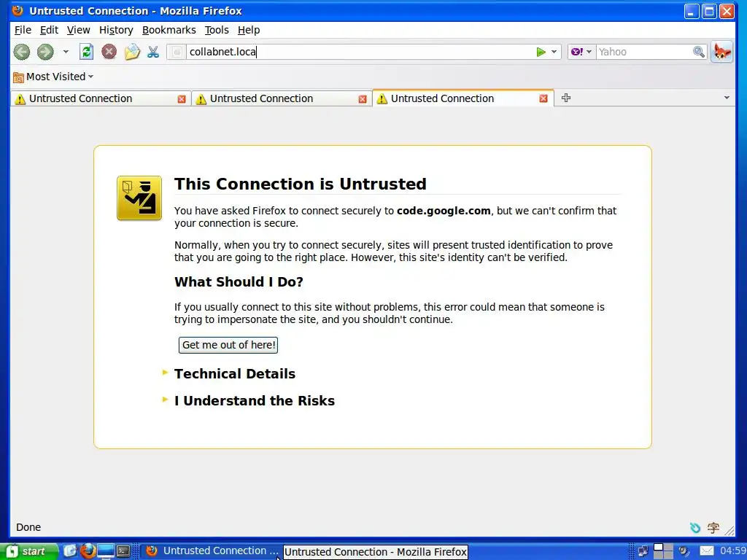The width and height of the screenshot is (747, 560).
Task: Click the scissors Cut toolbar icon
Action: (x=153, y=52)
